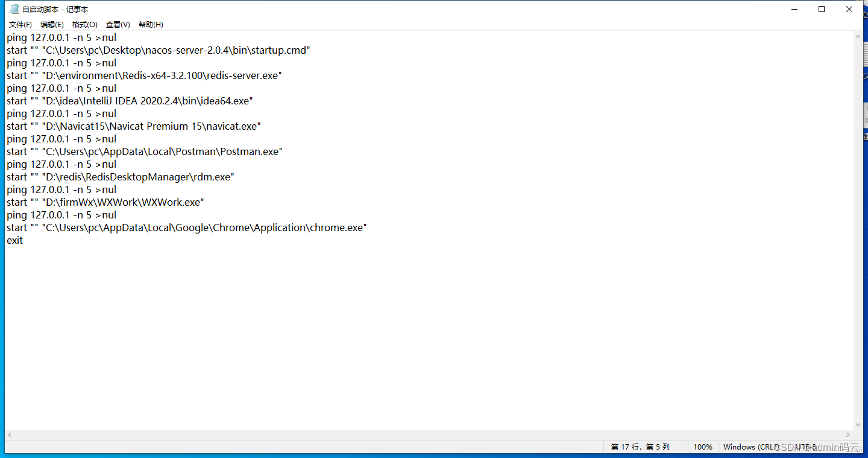Click the Postman.exe start line

145,151
